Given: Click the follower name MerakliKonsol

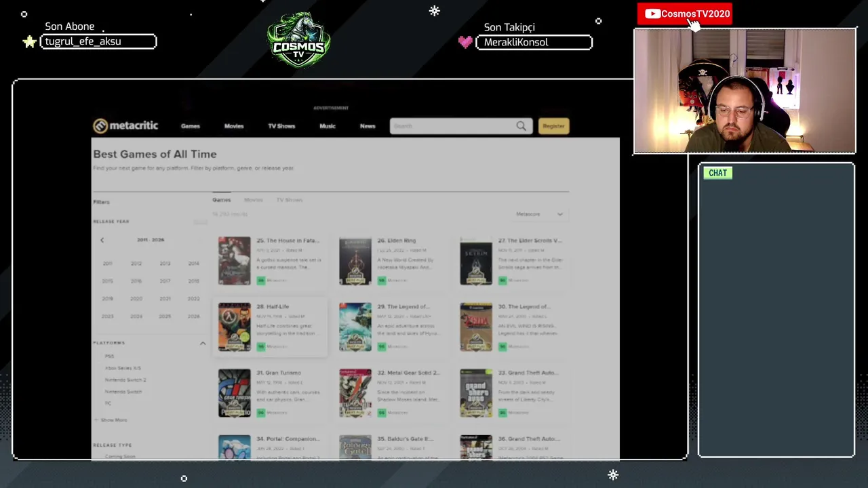Looking at the screenshot, I should coord(516,42).
